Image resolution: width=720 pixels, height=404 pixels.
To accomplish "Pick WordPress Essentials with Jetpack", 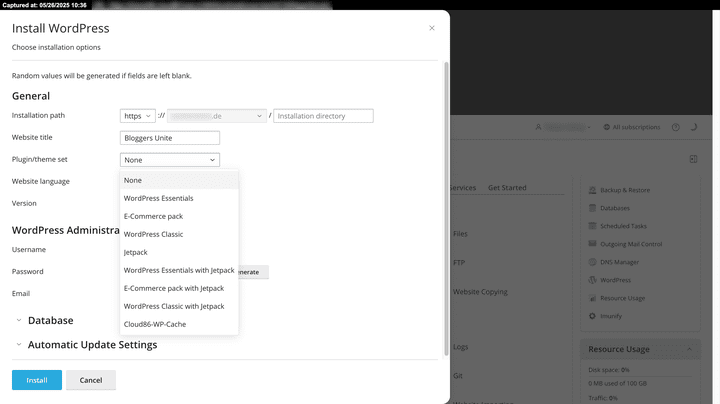I will pyautogui.click(x=179, y=270).
